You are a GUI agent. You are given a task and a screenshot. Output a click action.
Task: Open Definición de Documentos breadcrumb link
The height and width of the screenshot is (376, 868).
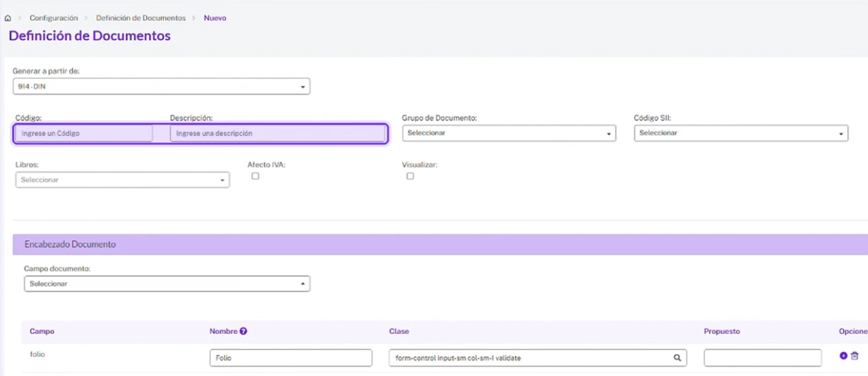pos(141,18)
